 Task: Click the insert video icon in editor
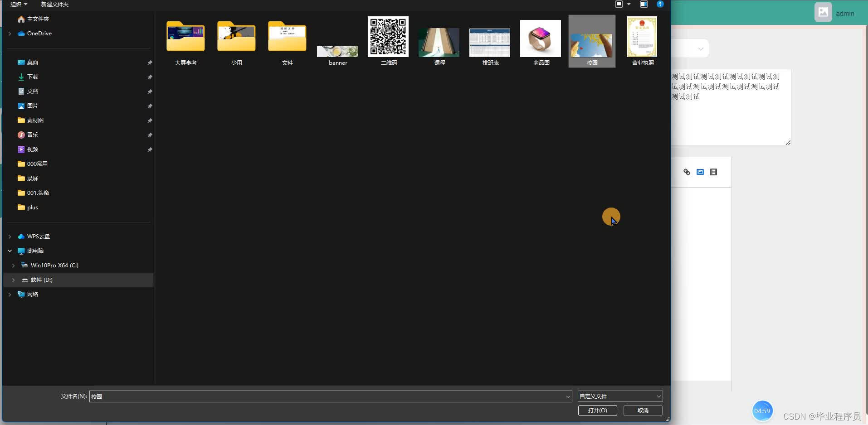(x=713, y=172)
